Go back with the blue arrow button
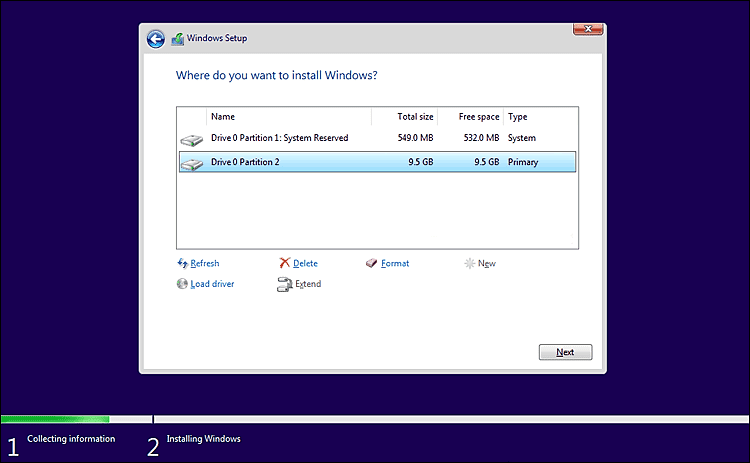Screen dimensions: 750x463 (155, 39)
